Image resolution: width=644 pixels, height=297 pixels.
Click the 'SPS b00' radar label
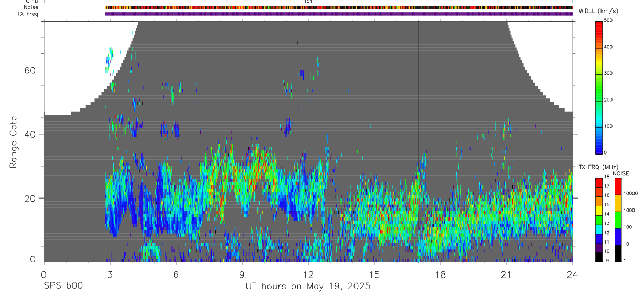click(x=62, y=287)
